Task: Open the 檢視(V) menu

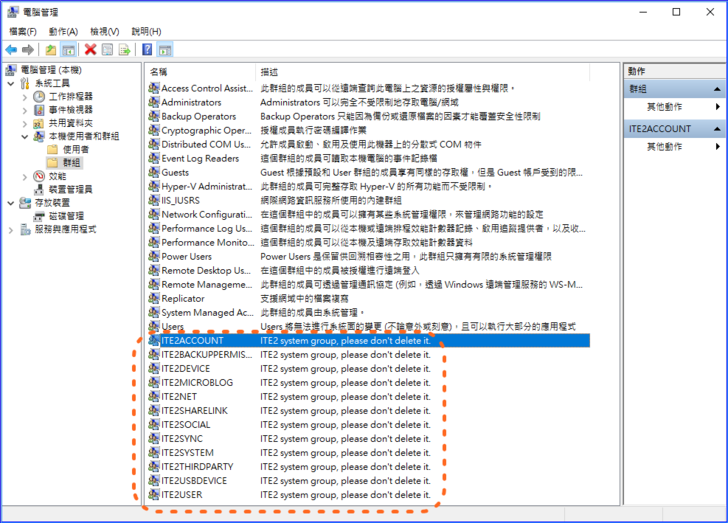Action: (104, 32)
